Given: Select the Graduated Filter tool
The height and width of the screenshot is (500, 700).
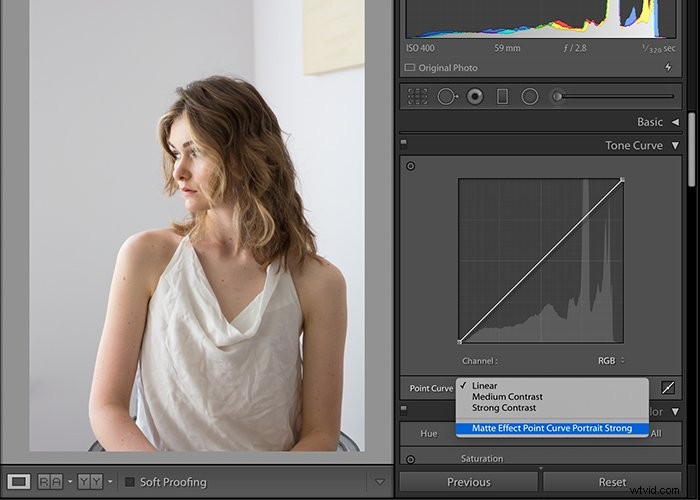Looking at the screenshot, I should pyautogui.click(x=502, y=96).
